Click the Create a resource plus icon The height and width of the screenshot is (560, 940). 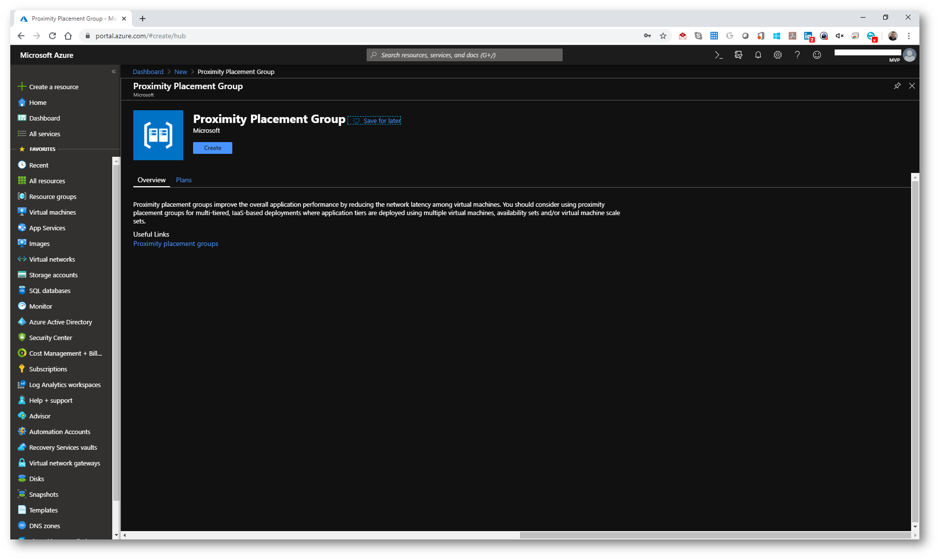pos(22,87)
